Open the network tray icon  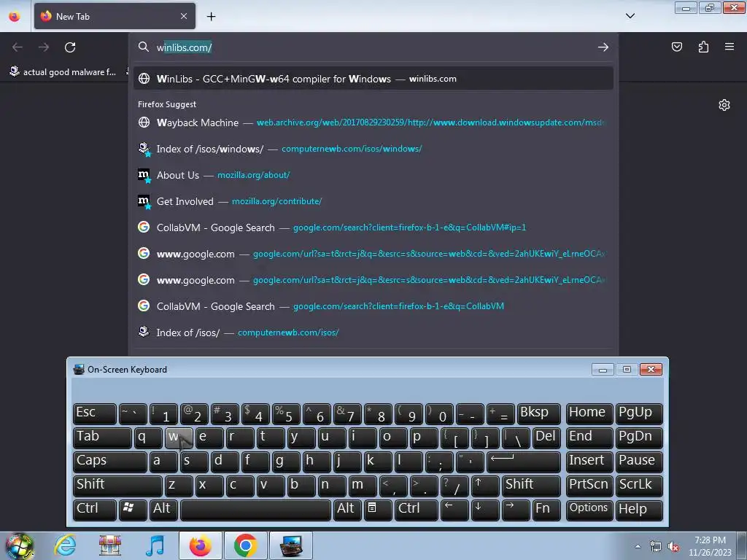[x=656, y=546]
